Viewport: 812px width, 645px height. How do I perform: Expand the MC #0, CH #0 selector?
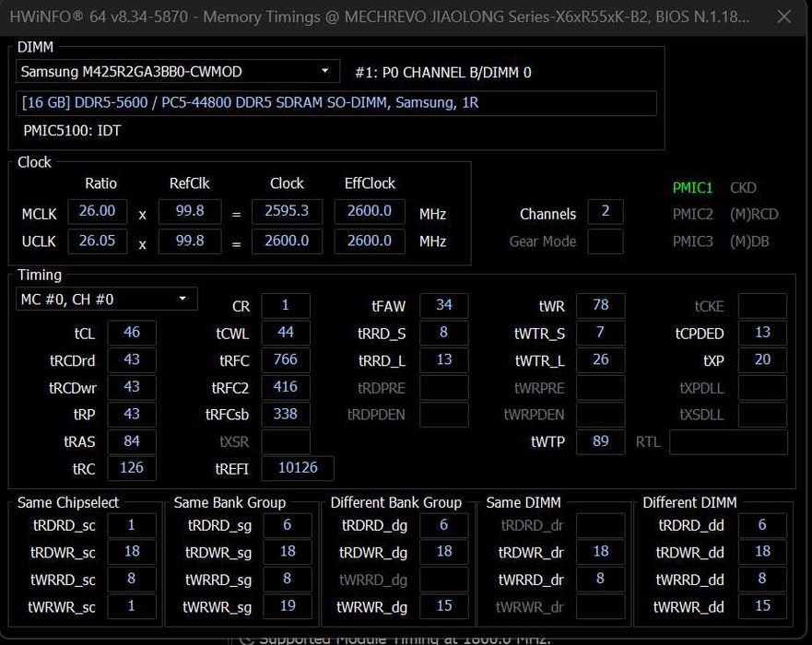point(107,299)
